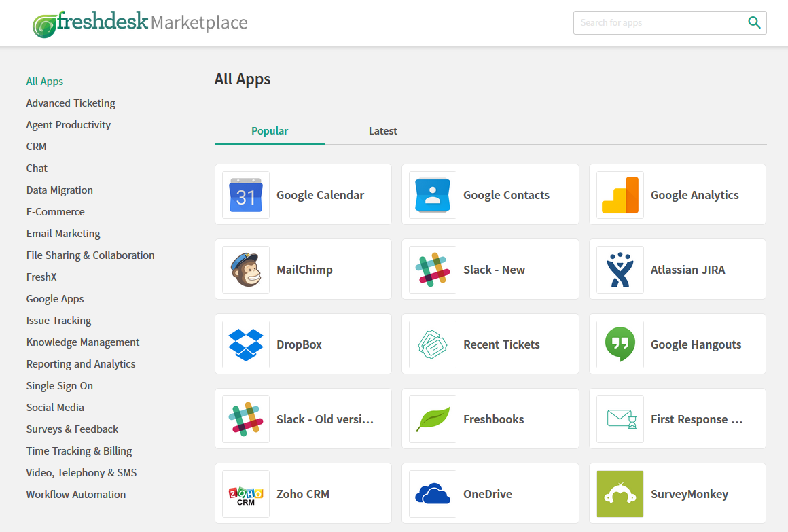This screenshot has width=788, height=532.
Task: Open the Google Calendar app title
Action: (320, 195)
